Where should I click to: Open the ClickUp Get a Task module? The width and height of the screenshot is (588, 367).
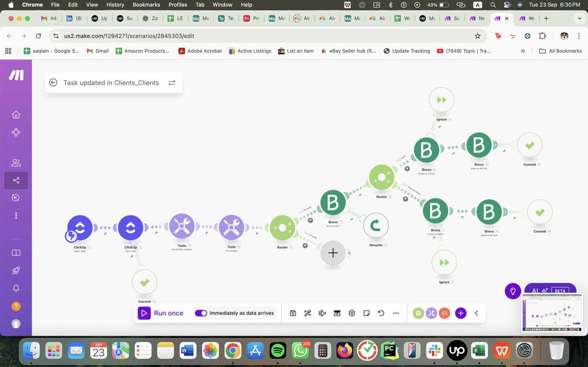[131, 228]
